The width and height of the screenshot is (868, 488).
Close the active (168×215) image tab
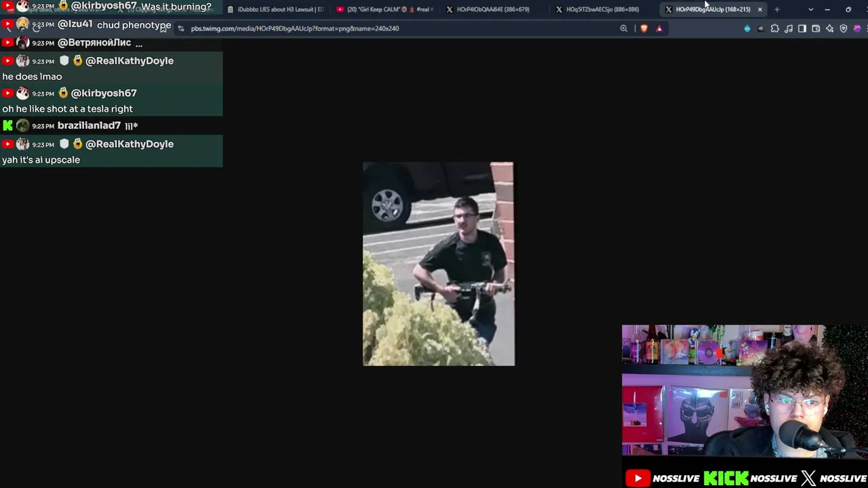coord(759,9)
